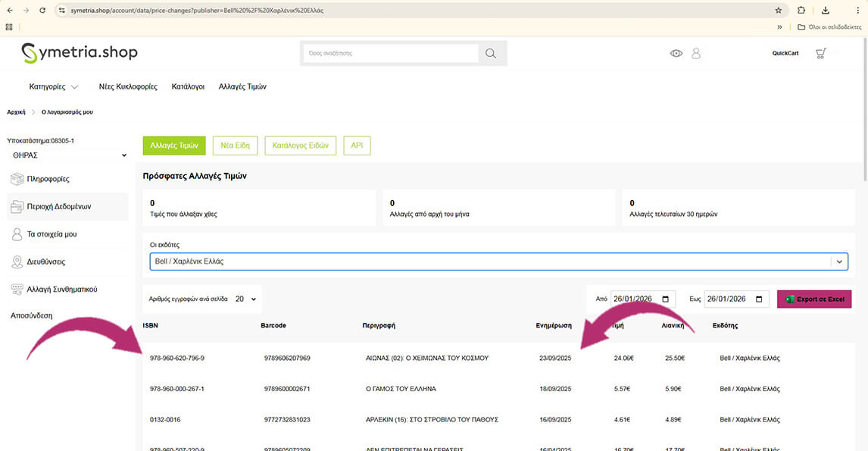Open the ΘΗΡΑΣ branch selector

tap(67, 155)
